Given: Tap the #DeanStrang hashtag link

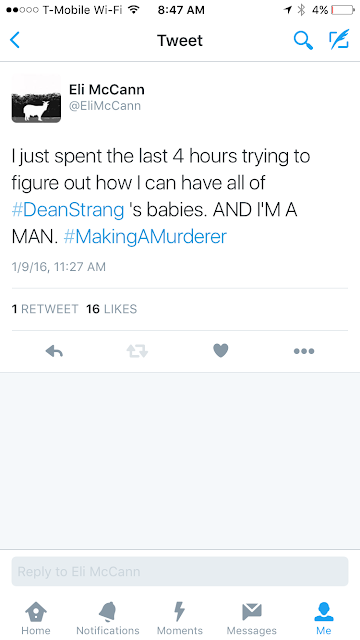Looking at the screenshot, I should pos(68,210).
